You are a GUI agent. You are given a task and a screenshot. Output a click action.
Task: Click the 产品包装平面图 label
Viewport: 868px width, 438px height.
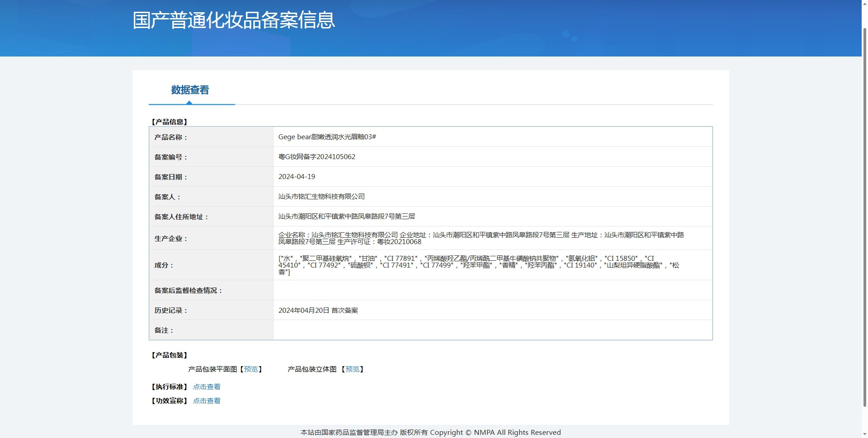[x=213, y=369]
